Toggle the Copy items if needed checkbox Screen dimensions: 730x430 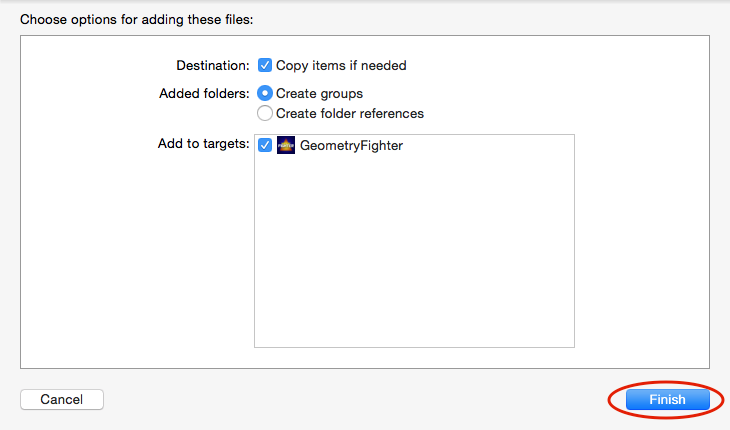[265, 66]
